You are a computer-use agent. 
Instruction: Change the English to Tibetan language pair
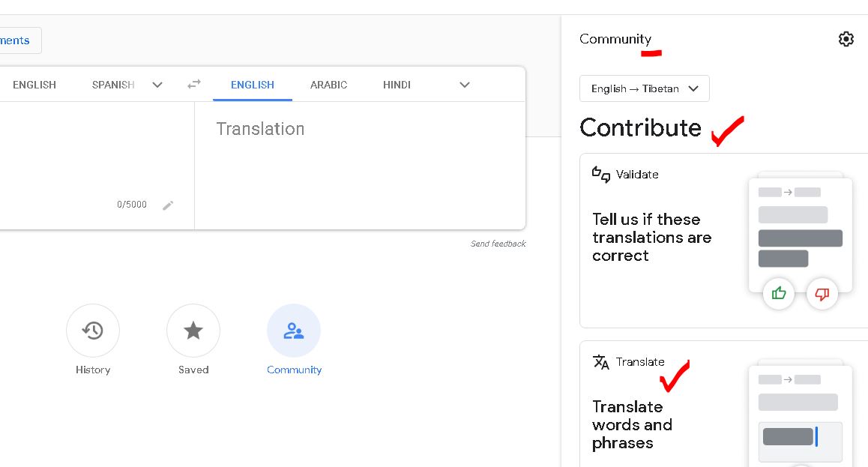click(644, 88)
